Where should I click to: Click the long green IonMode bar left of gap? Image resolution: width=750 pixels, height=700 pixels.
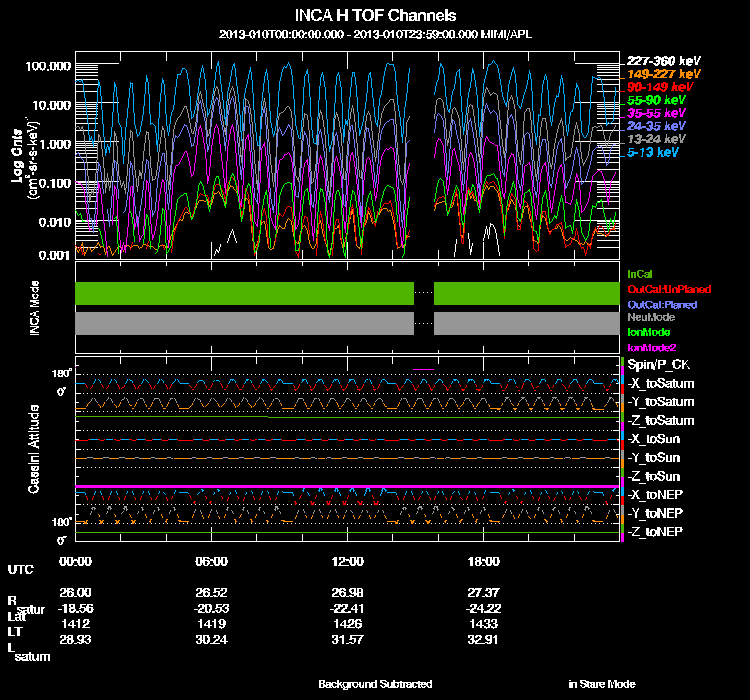(x=244, y=293)
